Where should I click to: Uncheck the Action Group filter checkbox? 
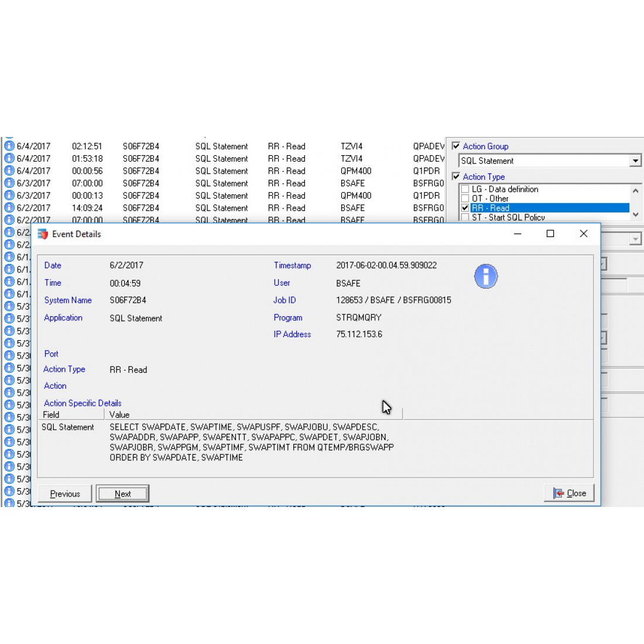tap(456, 146)
